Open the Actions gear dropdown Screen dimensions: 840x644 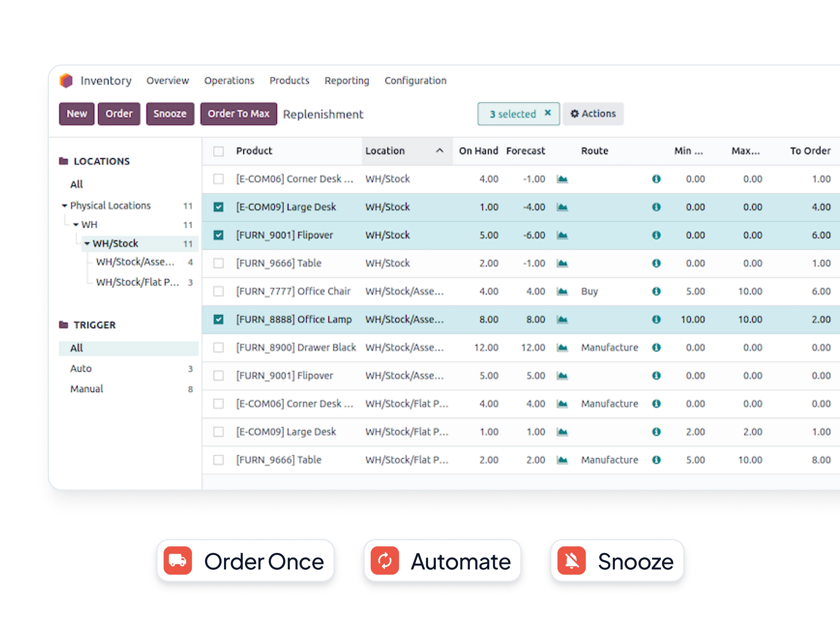(x=593, y=114)
